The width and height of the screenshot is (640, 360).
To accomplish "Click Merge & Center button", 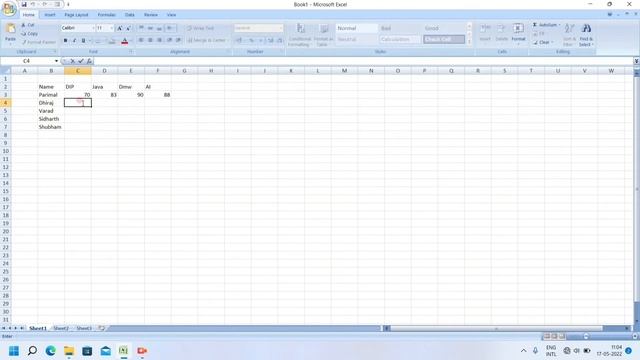I will 207,40.
